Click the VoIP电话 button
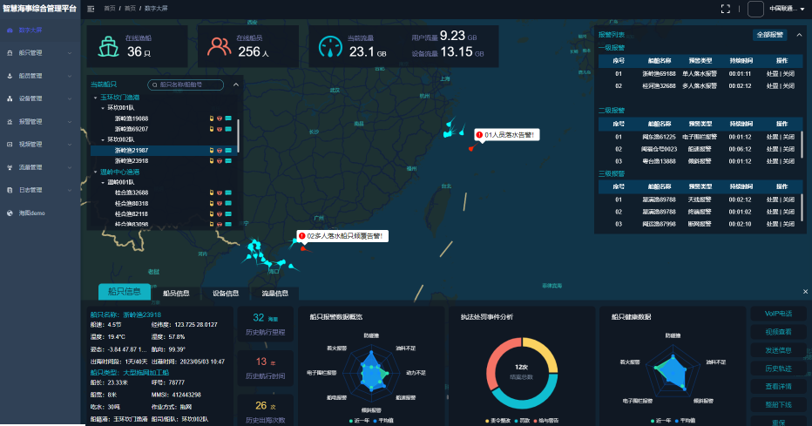Screen dimensions: 812x426 coord(778,314)
